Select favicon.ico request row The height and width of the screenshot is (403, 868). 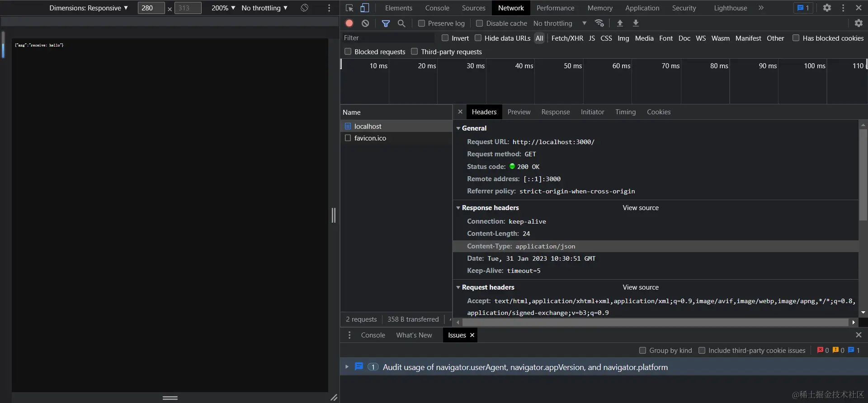point(396,138)
